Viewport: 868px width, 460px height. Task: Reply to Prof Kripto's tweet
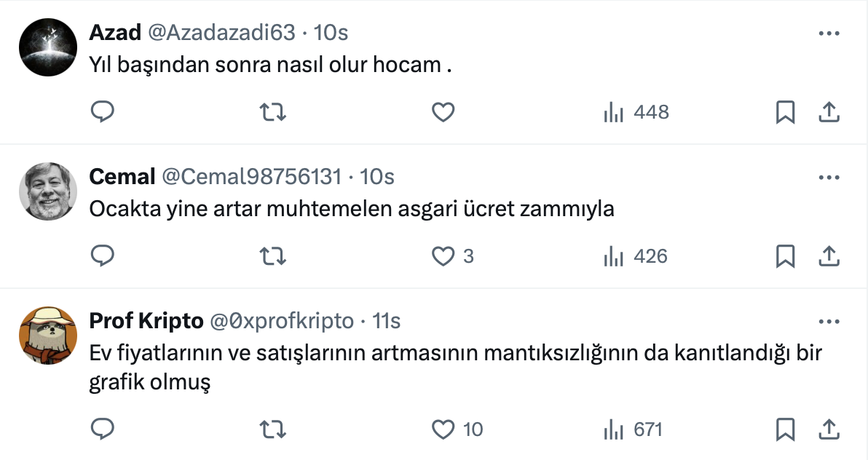(x=103, y=429)
